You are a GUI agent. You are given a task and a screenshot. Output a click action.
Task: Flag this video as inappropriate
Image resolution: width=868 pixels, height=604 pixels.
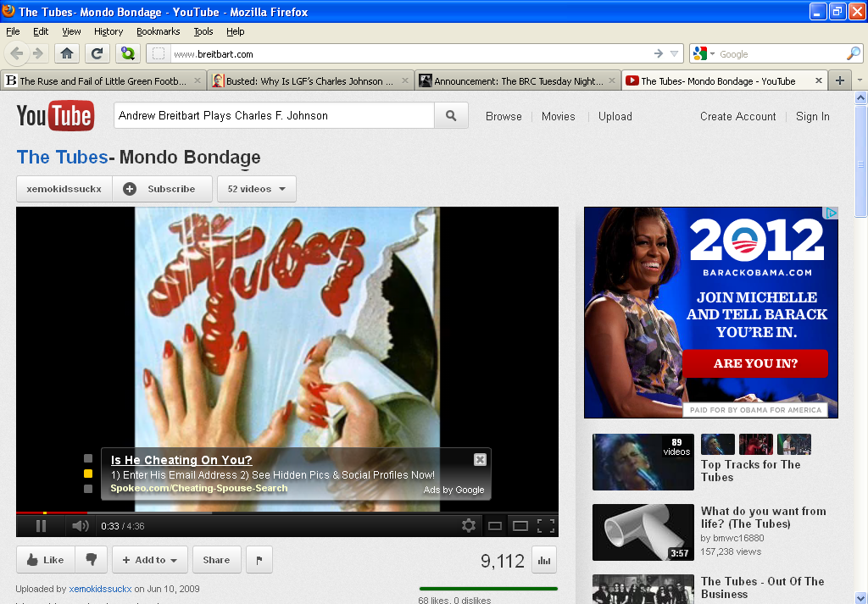259,560
